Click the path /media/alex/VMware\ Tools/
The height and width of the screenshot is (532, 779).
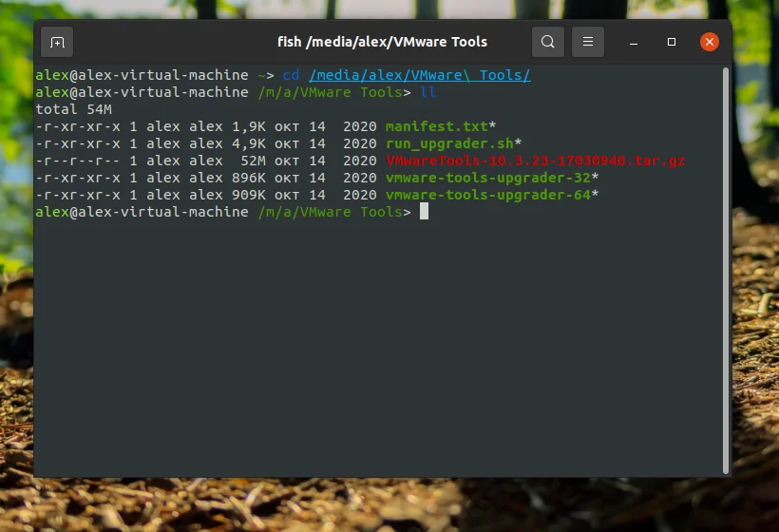click(x=420, y=75)
